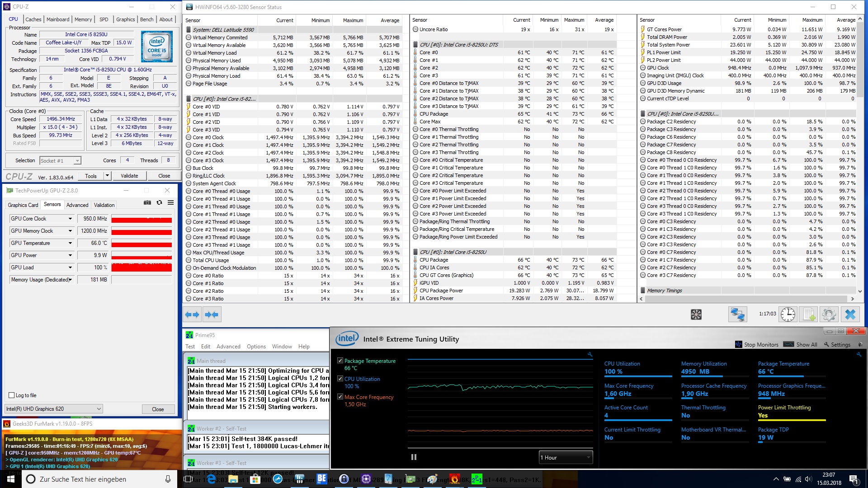Open GPU Memory Clock sensor dropdown
The image size is (868, 488).
70,231
